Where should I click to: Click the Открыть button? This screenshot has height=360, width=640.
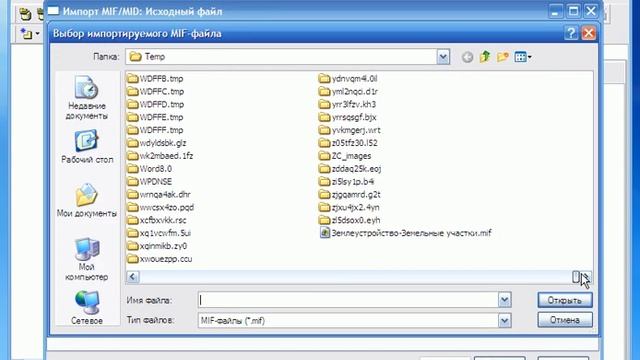564,300
